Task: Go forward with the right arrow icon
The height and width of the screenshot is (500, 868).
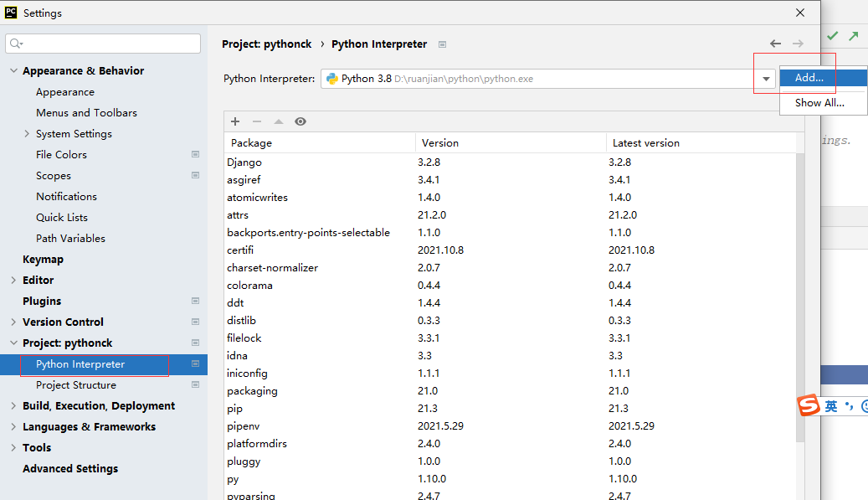Action: (798, 44)
